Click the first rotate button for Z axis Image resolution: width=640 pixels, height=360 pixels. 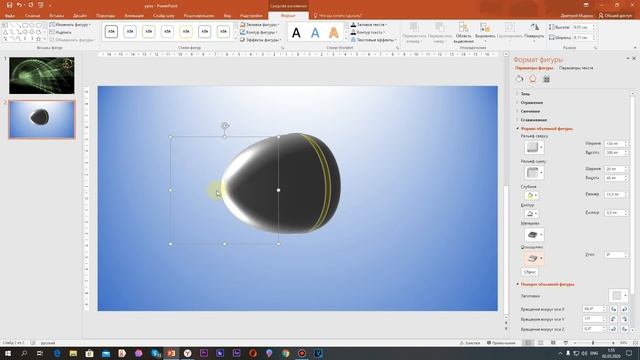pyautogui.click(x=613, y=329)
